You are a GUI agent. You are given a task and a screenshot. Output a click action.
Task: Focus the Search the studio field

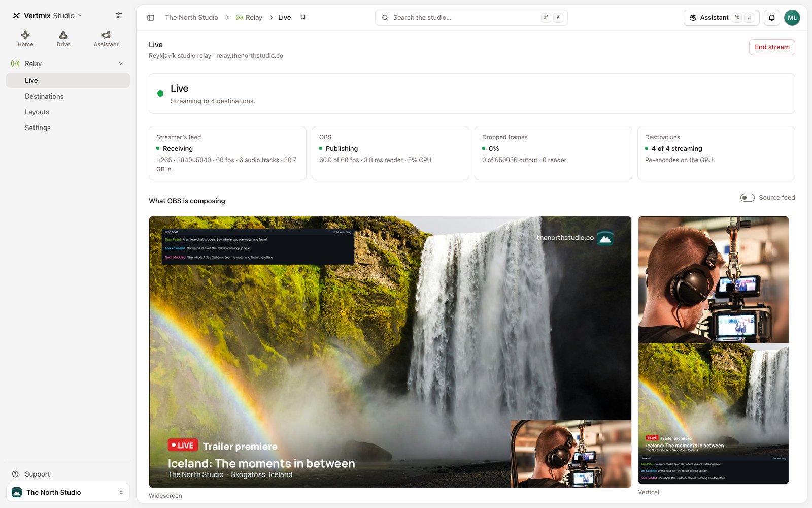(471, 18)
